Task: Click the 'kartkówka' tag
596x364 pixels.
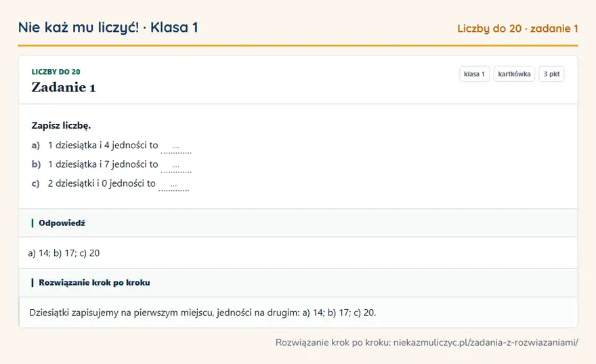Action: (514, 74)
